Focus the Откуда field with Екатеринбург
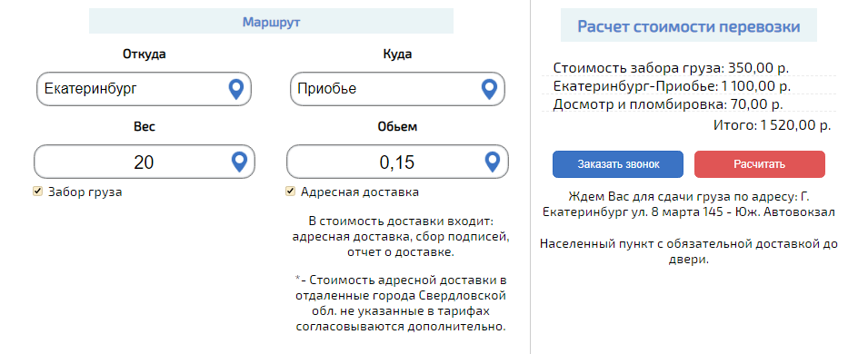The width and height of the screenshot is (868, 354). pos(144,89)
